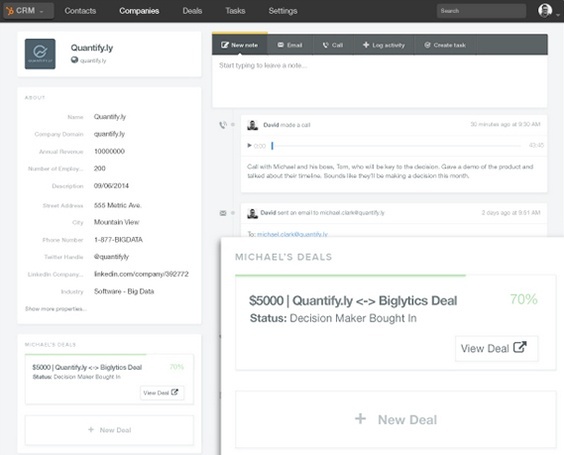
Task: Expand Show more properties
Action: tap(56, 309)
